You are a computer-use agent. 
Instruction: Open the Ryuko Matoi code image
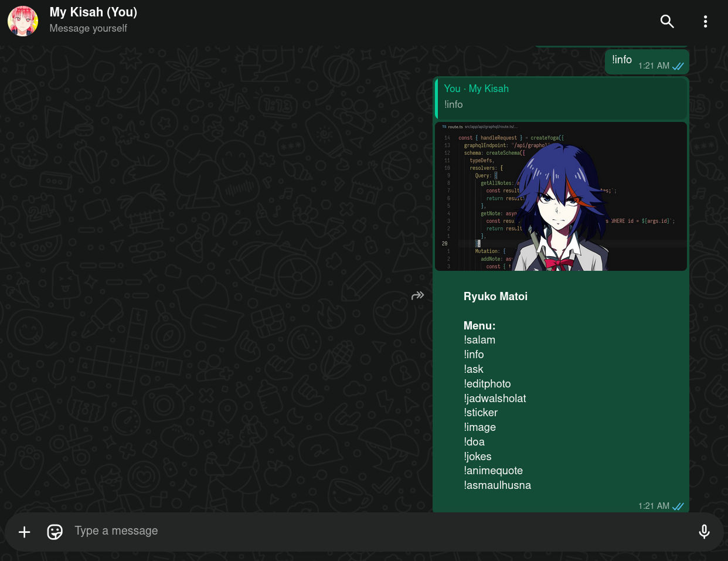561,196
